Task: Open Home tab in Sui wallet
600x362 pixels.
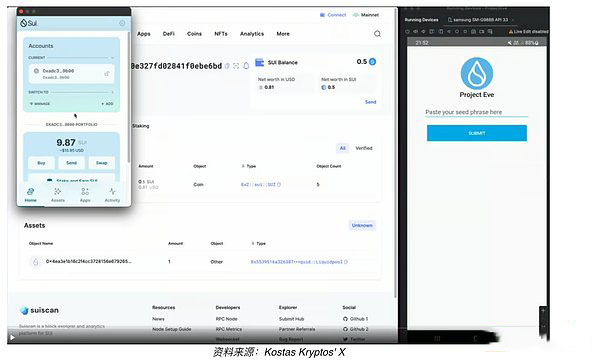Action: click(x=31, y=195)
